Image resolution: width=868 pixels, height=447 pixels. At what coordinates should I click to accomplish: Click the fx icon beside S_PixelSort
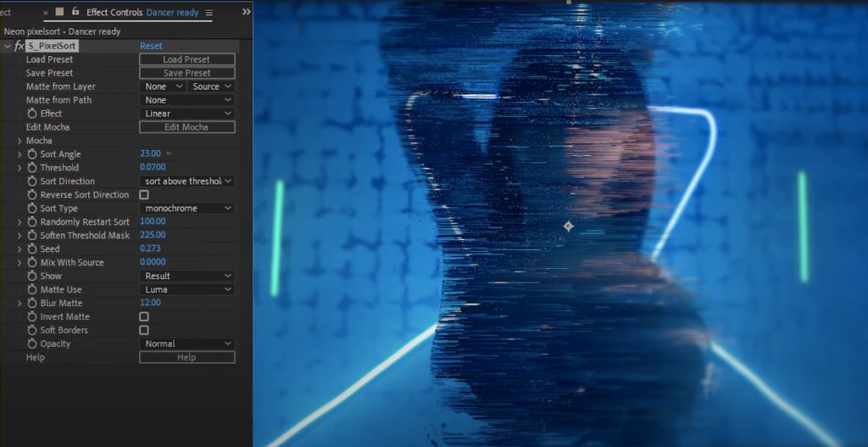19,46
